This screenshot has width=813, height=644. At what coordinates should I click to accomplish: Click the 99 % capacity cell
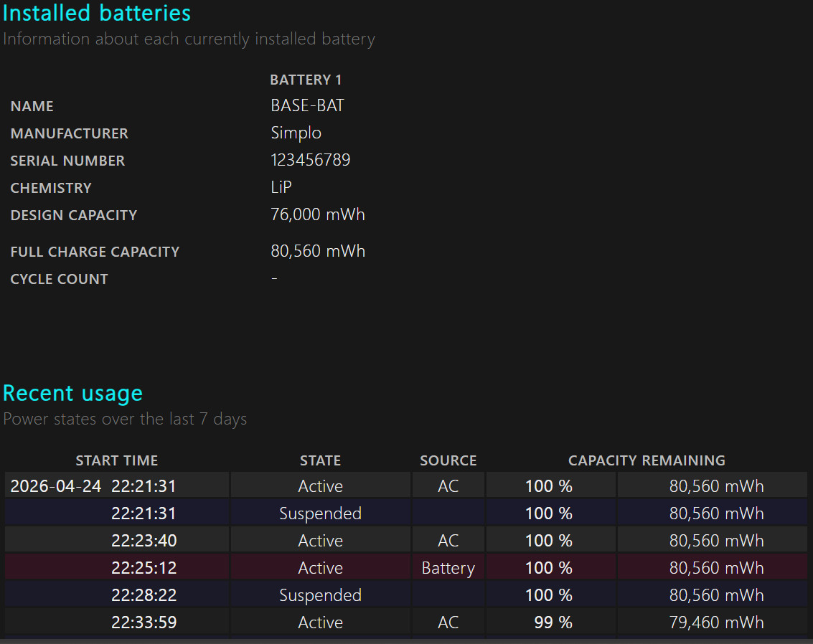pos(551,622)
